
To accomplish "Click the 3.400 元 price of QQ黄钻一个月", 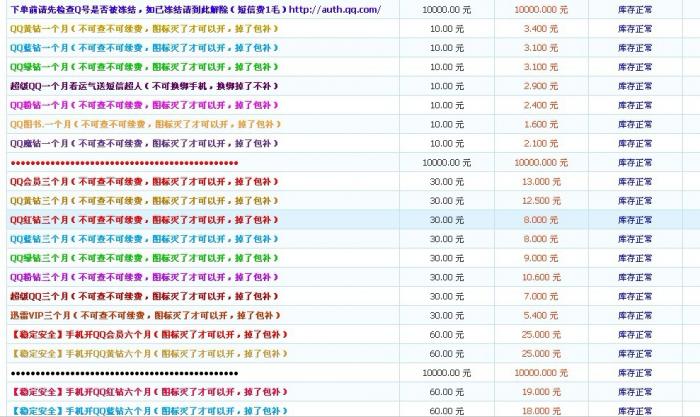I will point(541,29).
